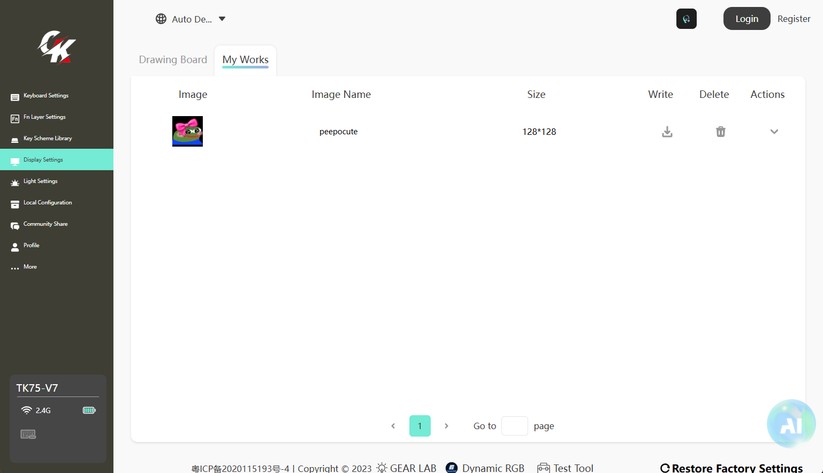Switch to the Drawing Board tab
Viewport: 823px width, 473px height.
click(173, 59)
